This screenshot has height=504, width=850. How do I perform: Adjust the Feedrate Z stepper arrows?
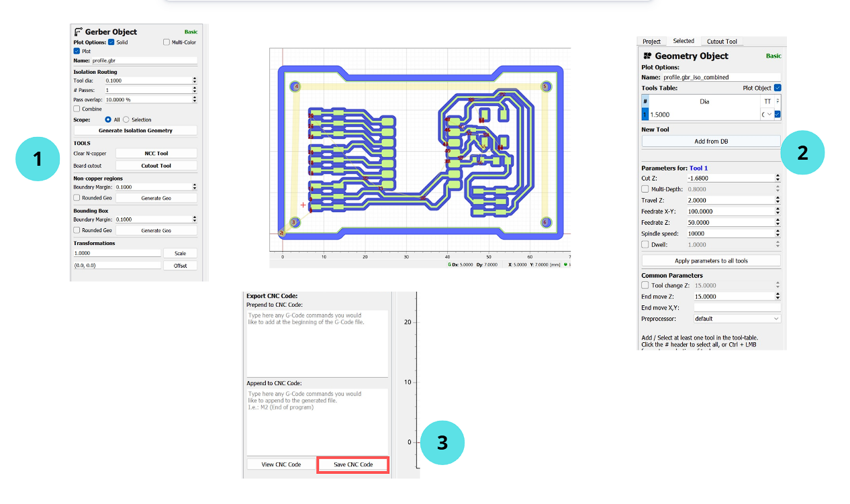(778, 222)
